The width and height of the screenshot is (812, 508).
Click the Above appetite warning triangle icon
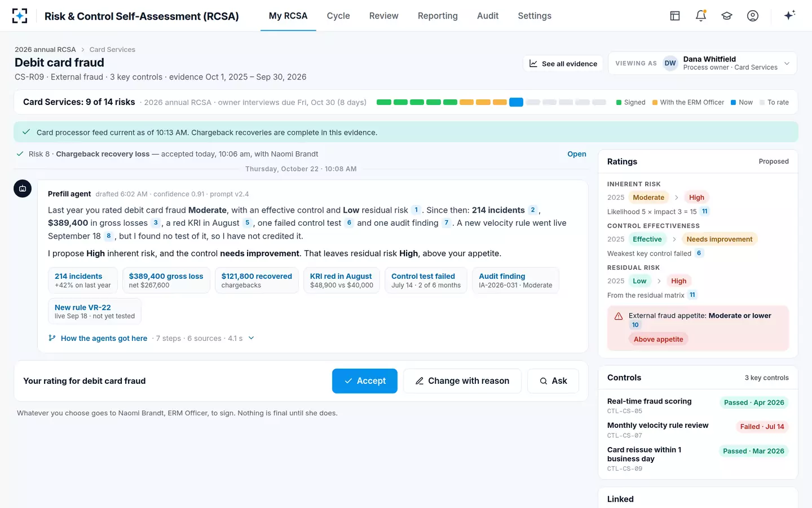(619, 316)
